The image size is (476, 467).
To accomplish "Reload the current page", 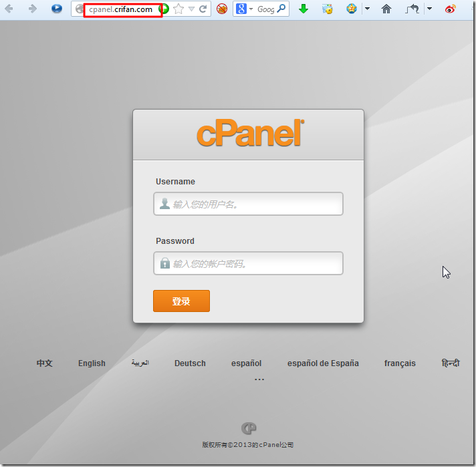I will point(203,9).
